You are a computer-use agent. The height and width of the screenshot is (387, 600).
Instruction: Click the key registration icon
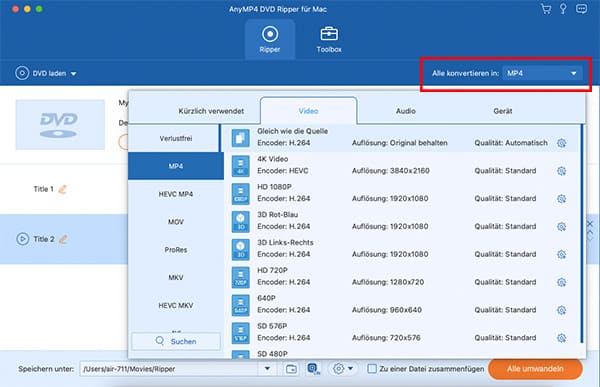pyautogui.click(x=563, y=9)
